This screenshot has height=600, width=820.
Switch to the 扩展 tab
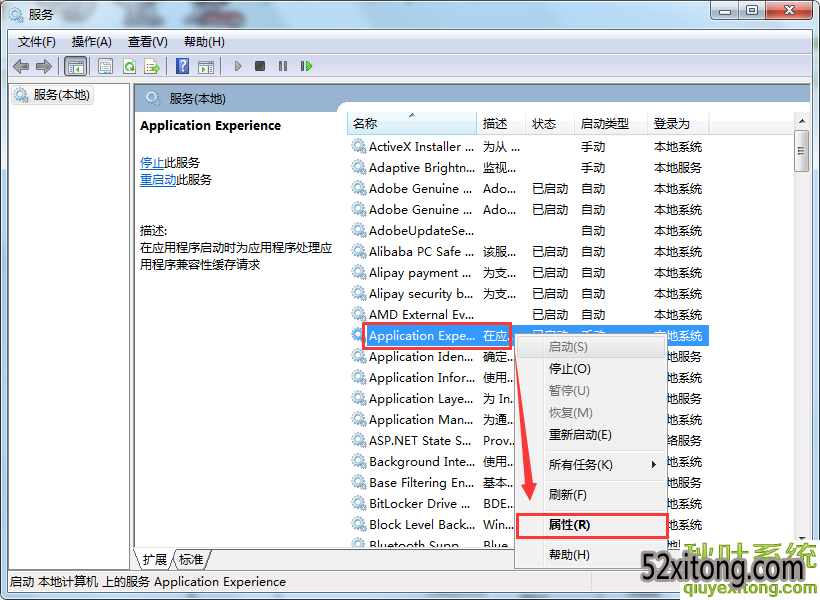[x=155, y=560]
